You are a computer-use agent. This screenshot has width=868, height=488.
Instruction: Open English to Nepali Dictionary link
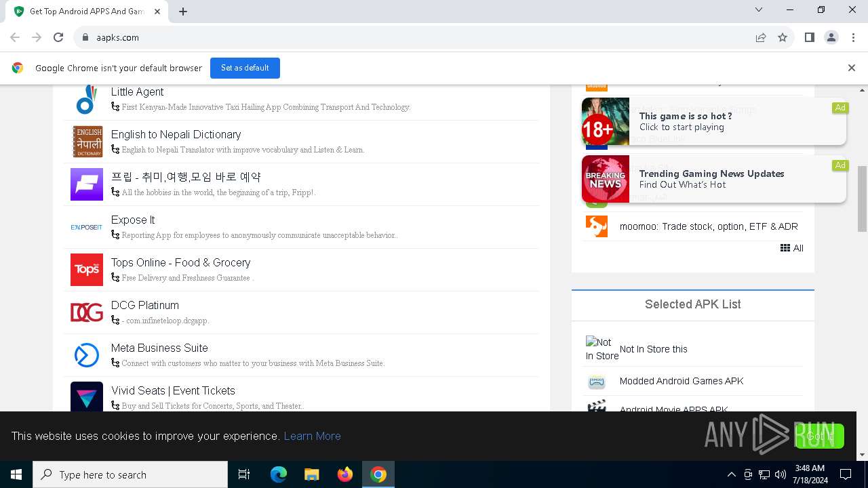coord(176,134)
